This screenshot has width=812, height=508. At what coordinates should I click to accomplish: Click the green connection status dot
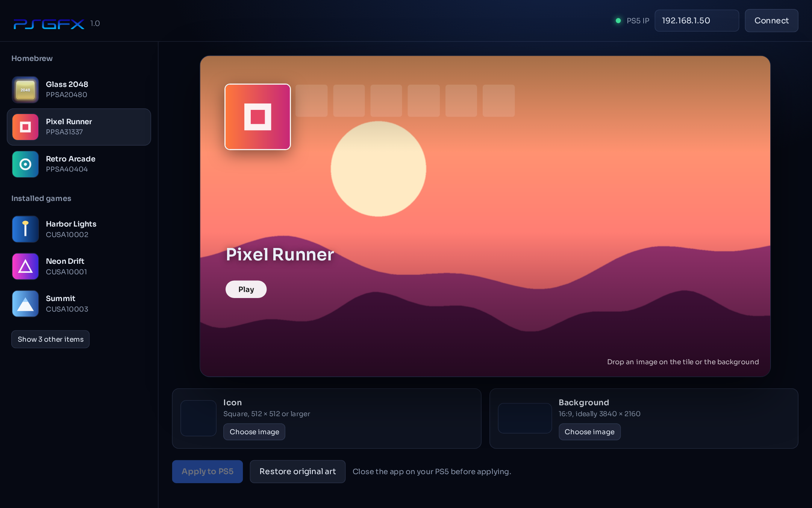[x=618, y=21]
